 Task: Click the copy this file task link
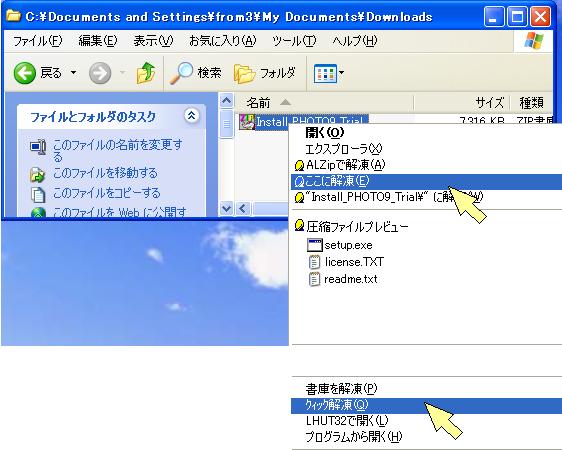106,193
